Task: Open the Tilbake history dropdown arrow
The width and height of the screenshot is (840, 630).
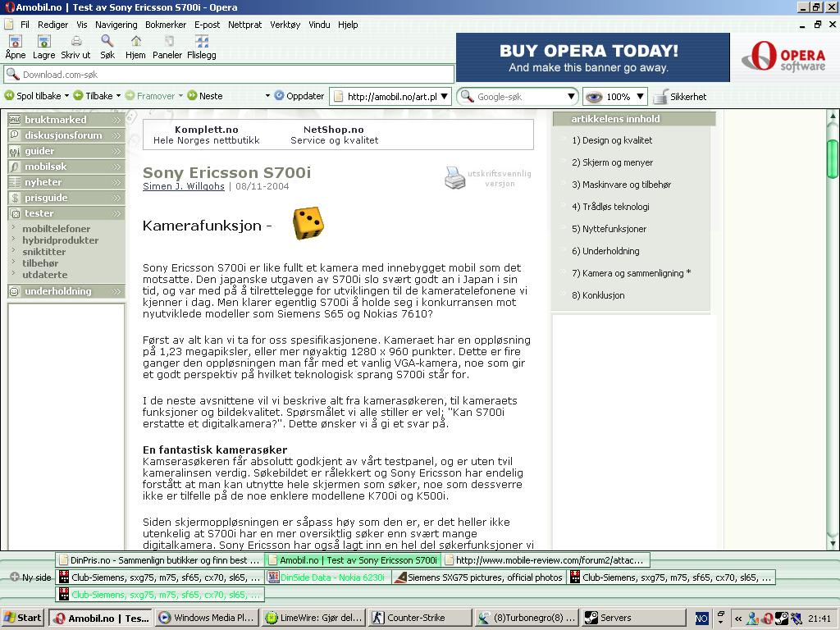Action: point(118,96)
